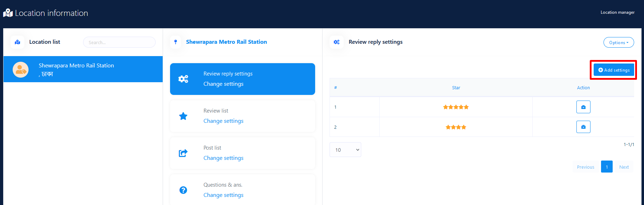Viewport: 644px width, 205px height.
Task: Click the gears icon in Review reply settings card
Action: click(x=183, y=79)
